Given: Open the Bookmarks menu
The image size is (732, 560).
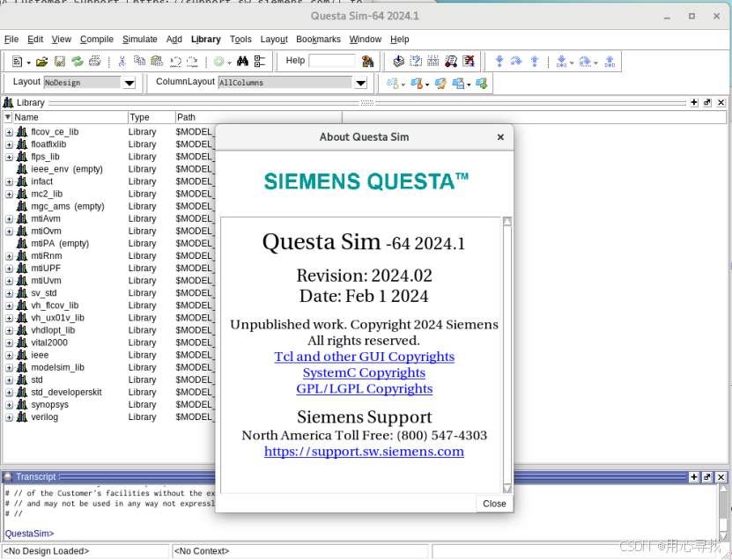Looking at the screenshot, I should tap(318, 40).
